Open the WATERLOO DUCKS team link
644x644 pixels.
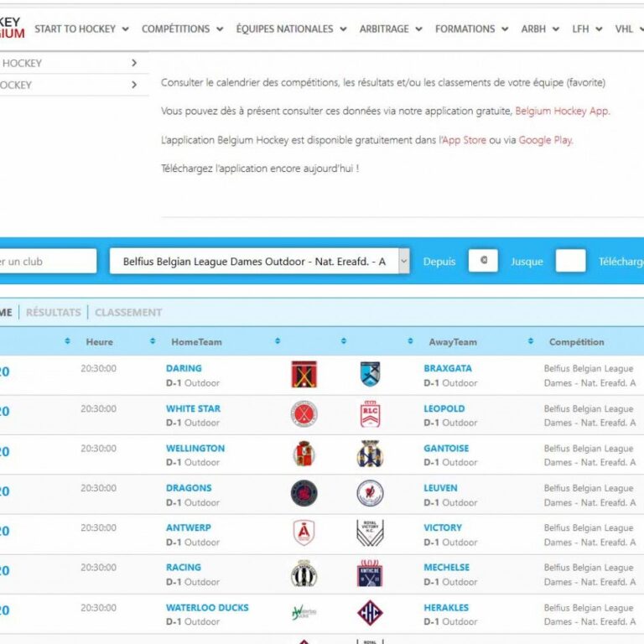tap(207, 607)
